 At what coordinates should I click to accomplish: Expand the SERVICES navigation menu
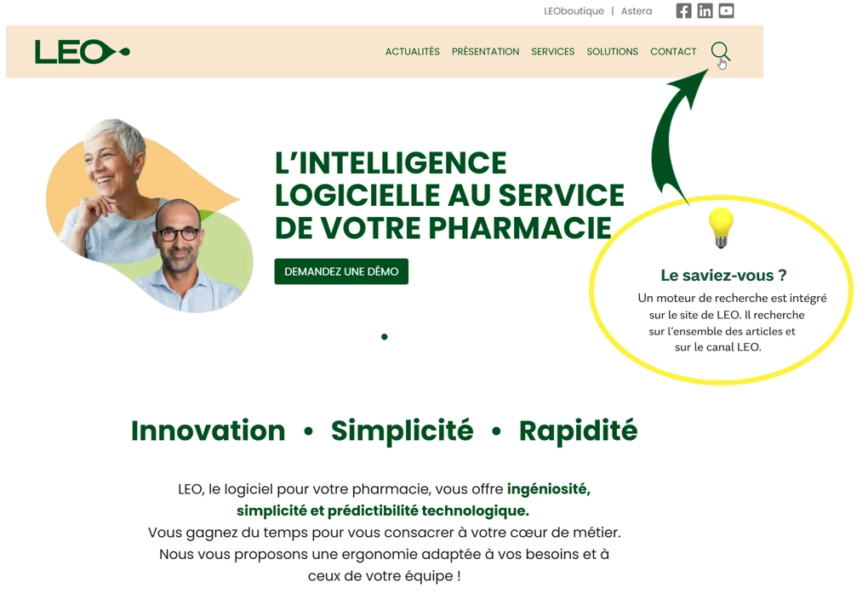point(553,51)
